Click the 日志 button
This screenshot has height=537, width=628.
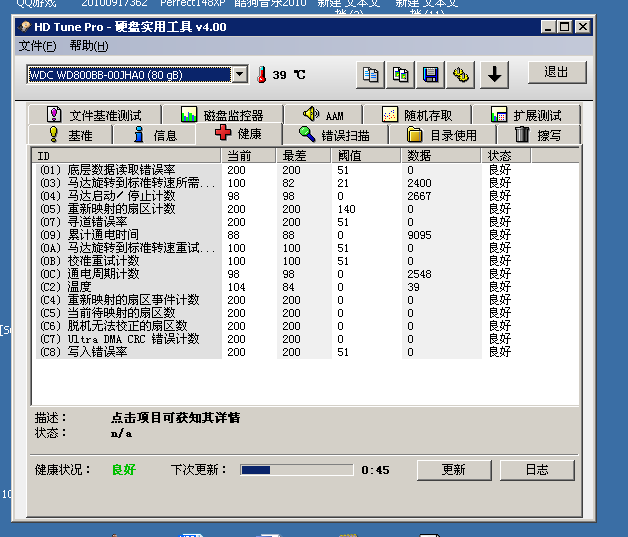(x=537, y=470)
